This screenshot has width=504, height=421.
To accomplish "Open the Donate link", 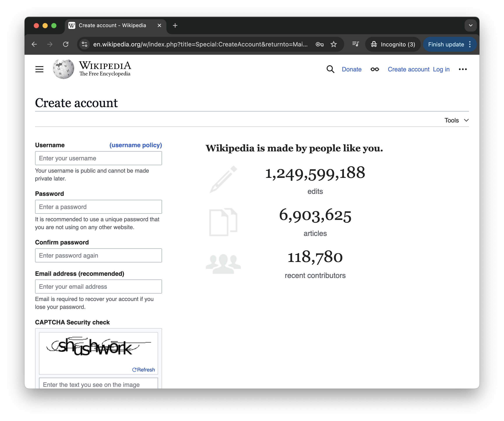I will 352,69.
